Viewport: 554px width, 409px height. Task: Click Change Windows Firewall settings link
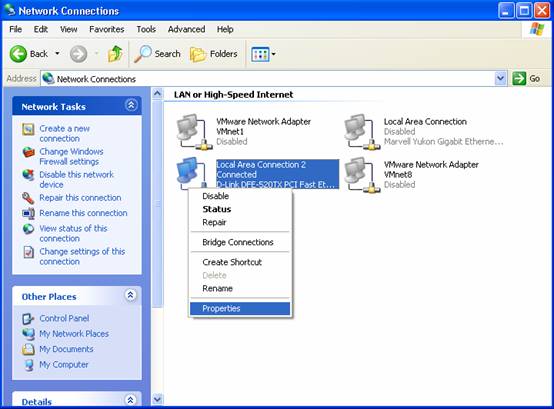tap(71, 156)
